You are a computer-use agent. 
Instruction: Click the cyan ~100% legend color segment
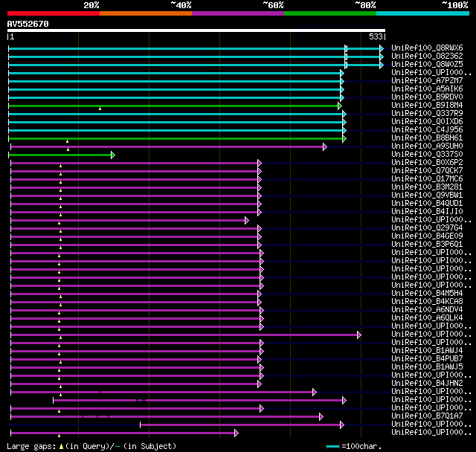pos(423,13)
